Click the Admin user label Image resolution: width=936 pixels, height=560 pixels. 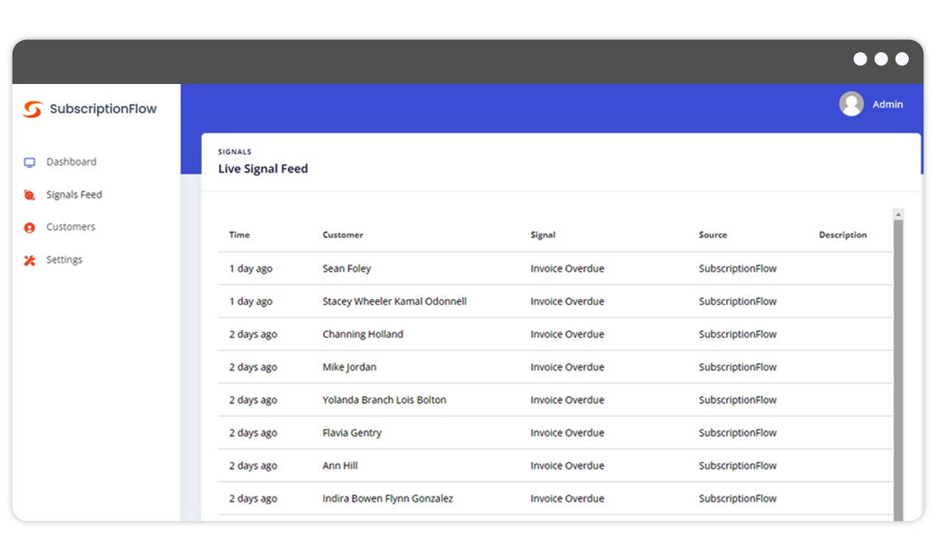pos(888,105)
